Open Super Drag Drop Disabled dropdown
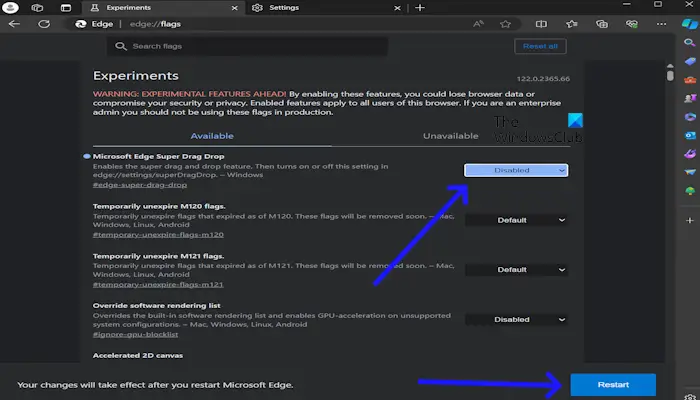 (x=516, y=170)
